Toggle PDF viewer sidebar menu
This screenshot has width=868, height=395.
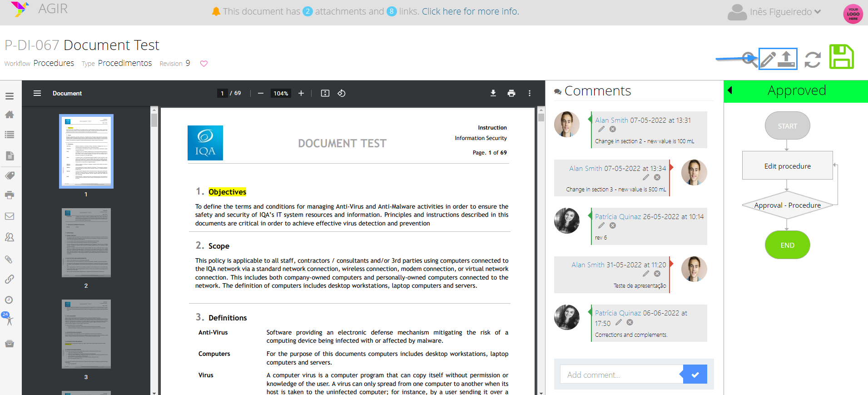[37, 93]
